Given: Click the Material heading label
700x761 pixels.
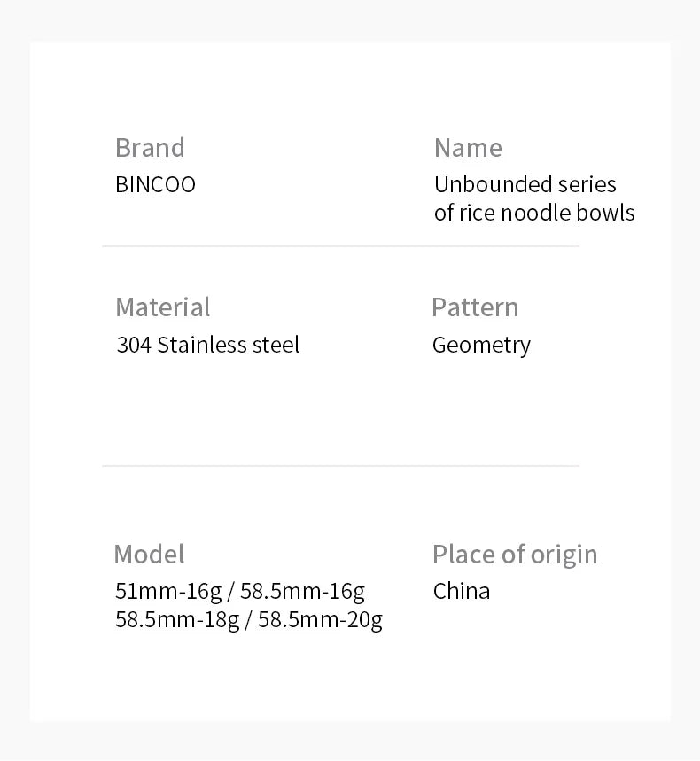Looking at the screenshot, I should [163, 307].
